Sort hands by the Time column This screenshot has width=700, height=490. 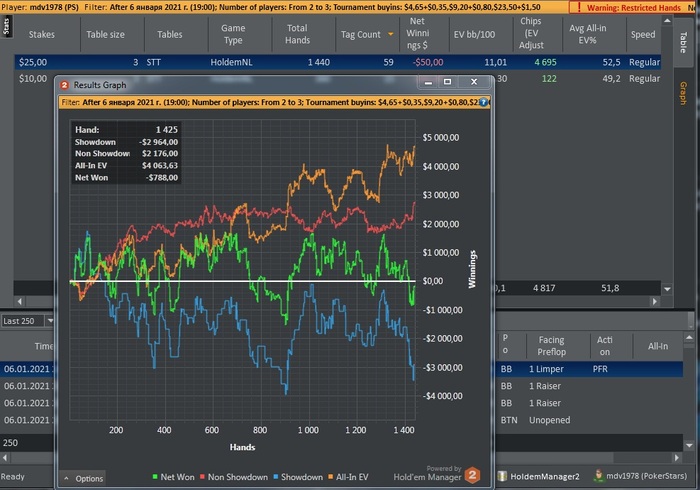click(44, 346)
